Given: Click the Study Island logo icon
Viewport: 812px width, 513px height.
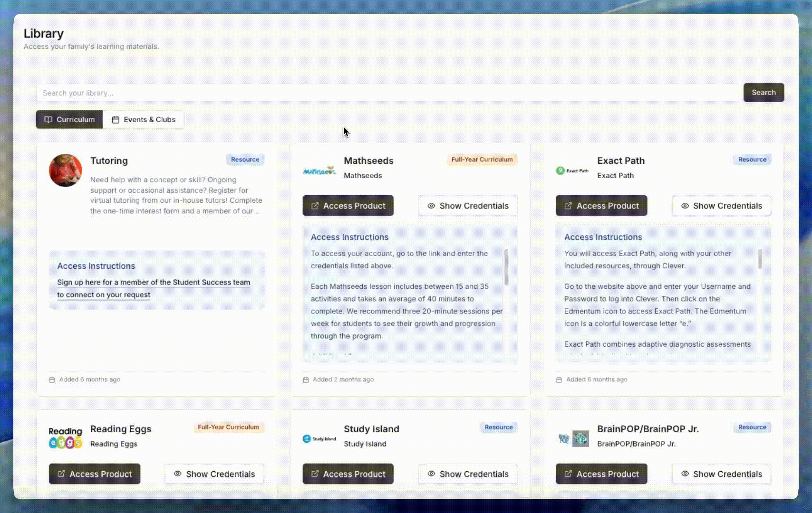Looking at the screenshot, I should pos(319,438).
